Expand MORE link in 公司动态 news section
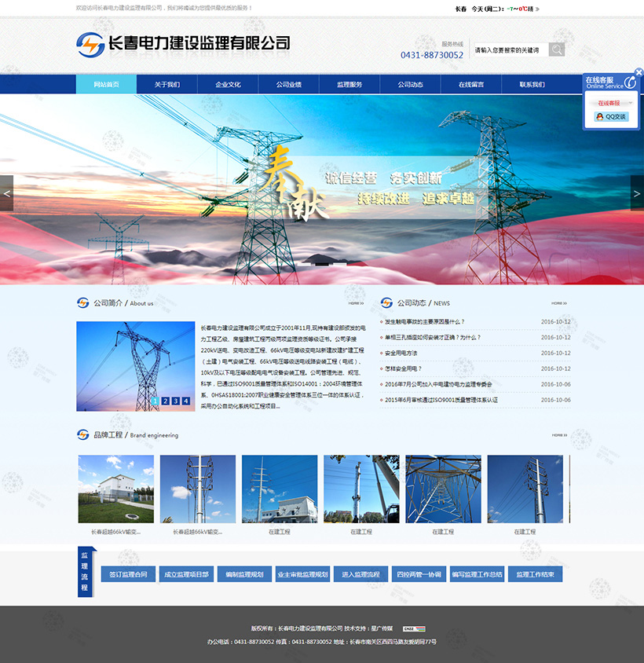This screenshot has width=644, height=663. (x=558, y=302)
